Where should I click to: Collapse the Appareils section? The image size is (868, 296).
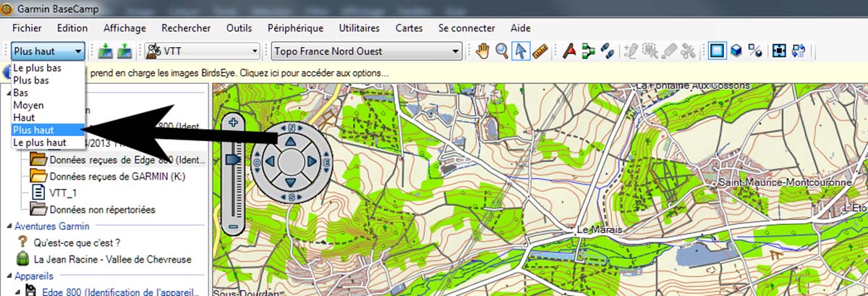coord(9,276)
